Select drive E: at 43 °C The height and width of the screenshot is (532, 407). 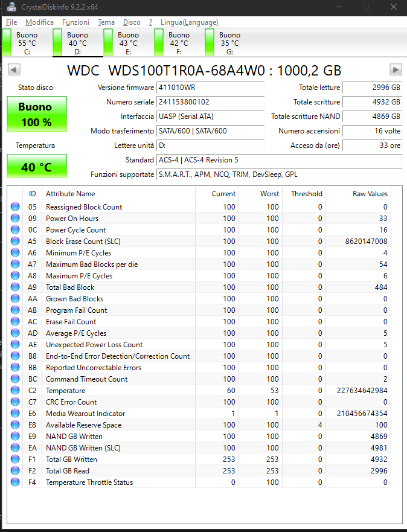(x=128, y=43)
